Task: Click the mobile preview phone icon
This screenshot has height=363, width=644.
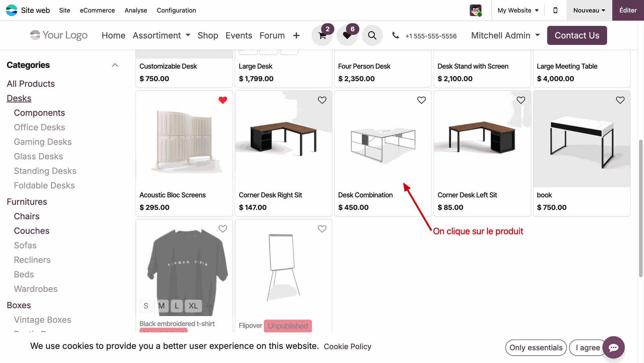Action: tap(555, 10)
